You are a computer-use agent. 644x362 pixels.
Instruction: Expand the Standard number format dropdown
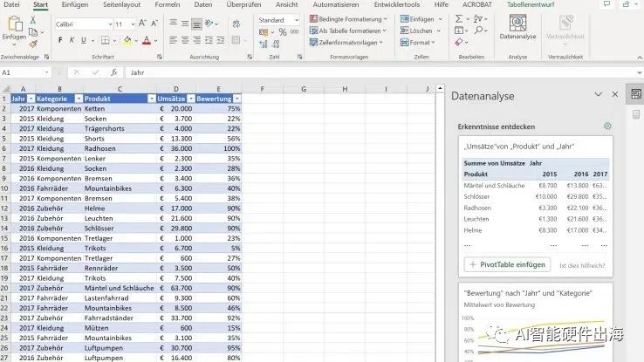point(296,20)
